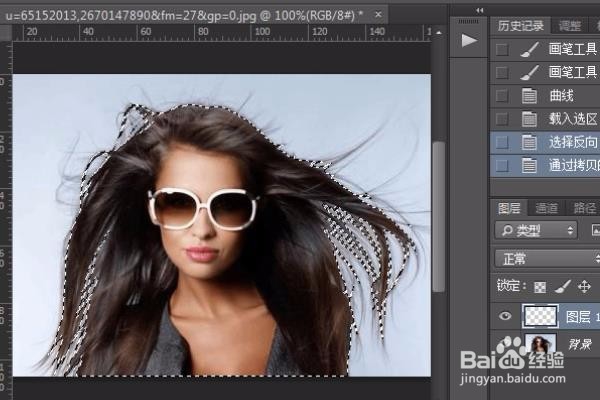Click the canvas vertical scrollbar thumb

click(439, 217)
